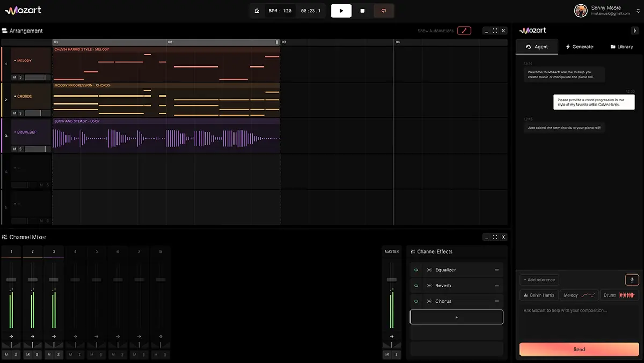Remove the Reverb effect with minus icon
Image resolution: width=644 pixels, height=363 pixels.
click(x=497, y=286)
